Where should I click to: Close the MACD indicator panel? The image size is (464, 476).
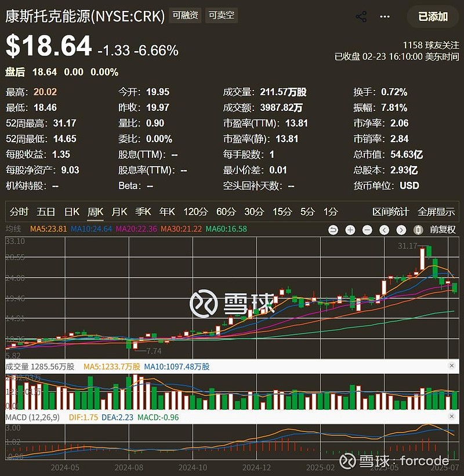451,417
